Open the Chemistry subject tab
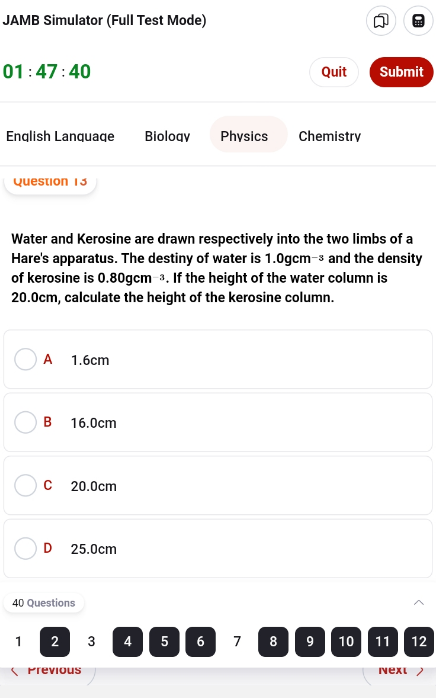Viewport: 436px width, 698px height. (330, 136)
